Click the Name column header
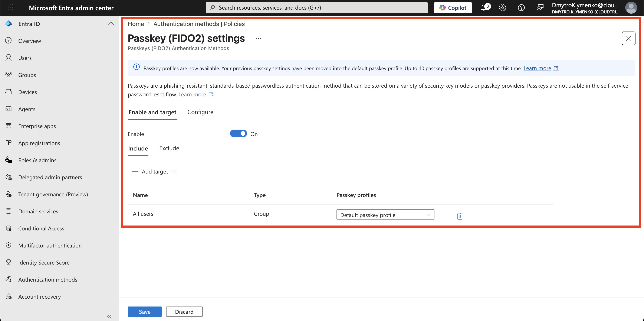Image resolution: width=644 pixels, height=321 pixels. click(140, 195)
